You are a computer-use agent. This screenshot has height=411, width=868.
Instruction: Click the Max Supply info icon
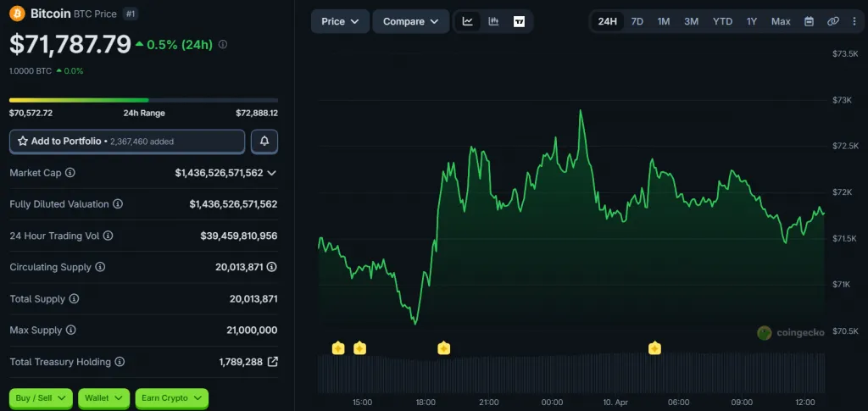71,330
